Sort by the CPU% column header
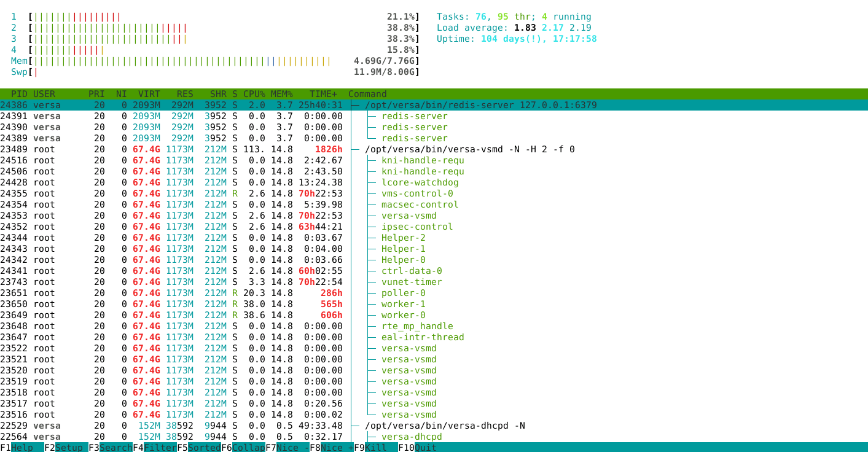 click(x=254, y=94)
